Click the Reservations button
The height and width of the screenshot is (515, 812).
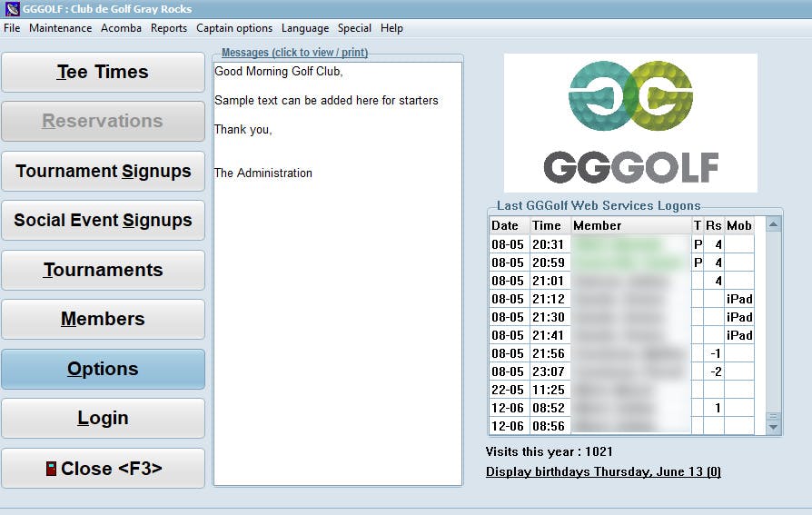103,121
